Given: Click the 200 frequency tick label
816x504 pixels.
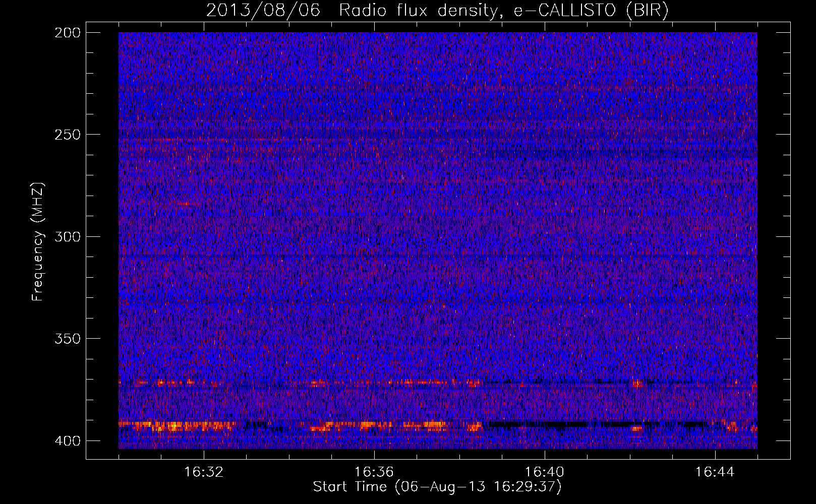Looking at the screenshot, I should [67, 33].
